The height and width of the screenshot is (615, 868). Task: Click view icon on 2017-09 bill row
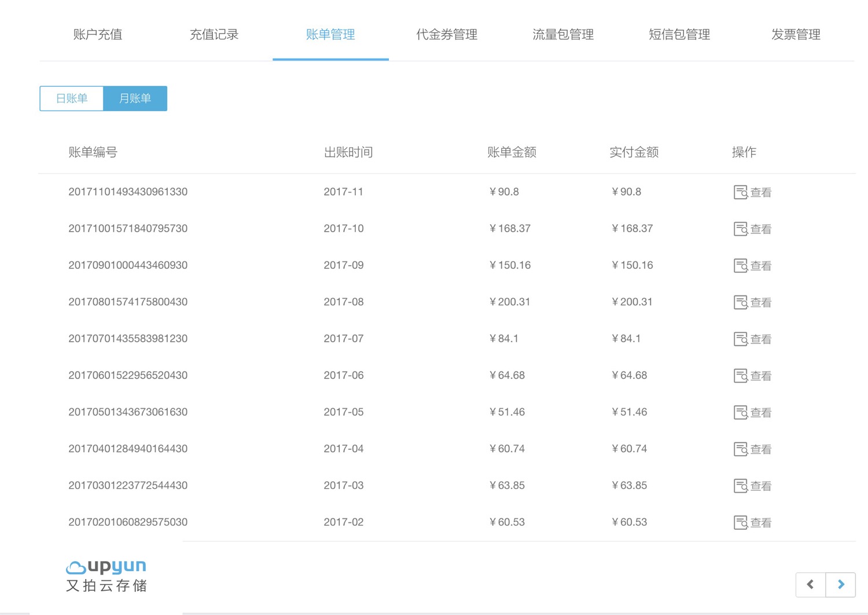[740, 266]
